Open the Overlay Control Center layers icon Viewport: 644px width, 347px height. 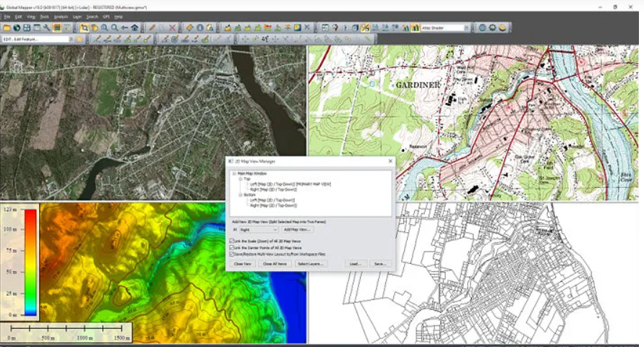(x=56, y=28)
